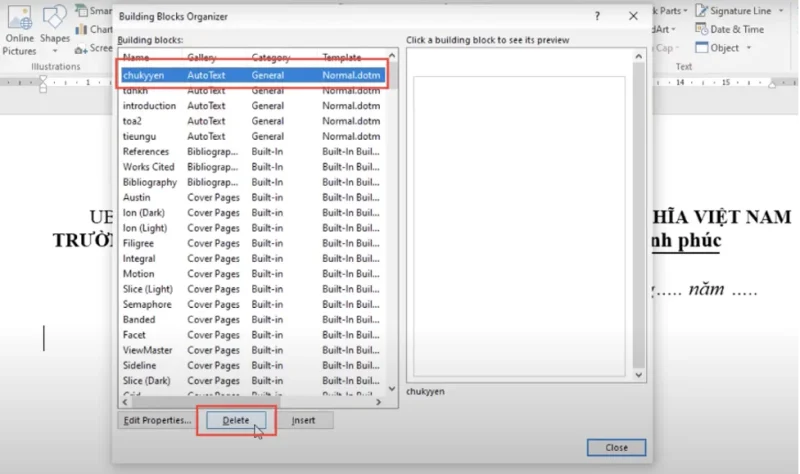Sort building blocks by Gallery column header

(x=202, y=58)
